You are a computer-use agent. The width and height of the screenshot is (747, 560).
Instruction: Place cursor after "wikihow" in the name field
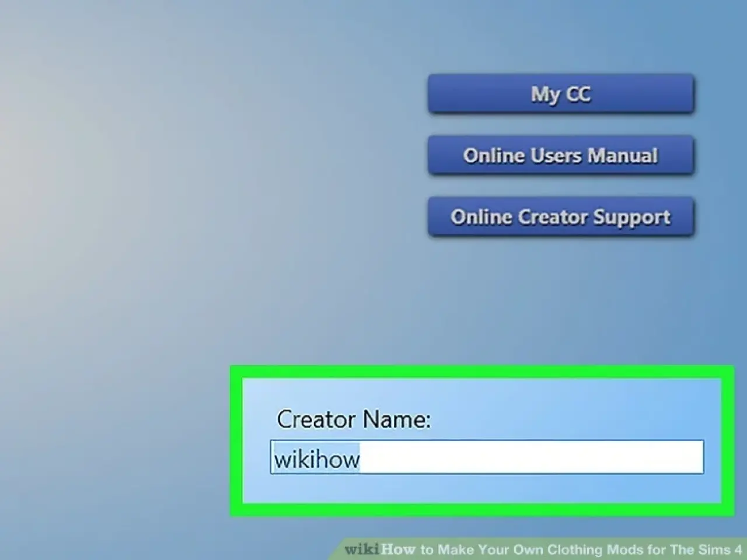(361, 459)
